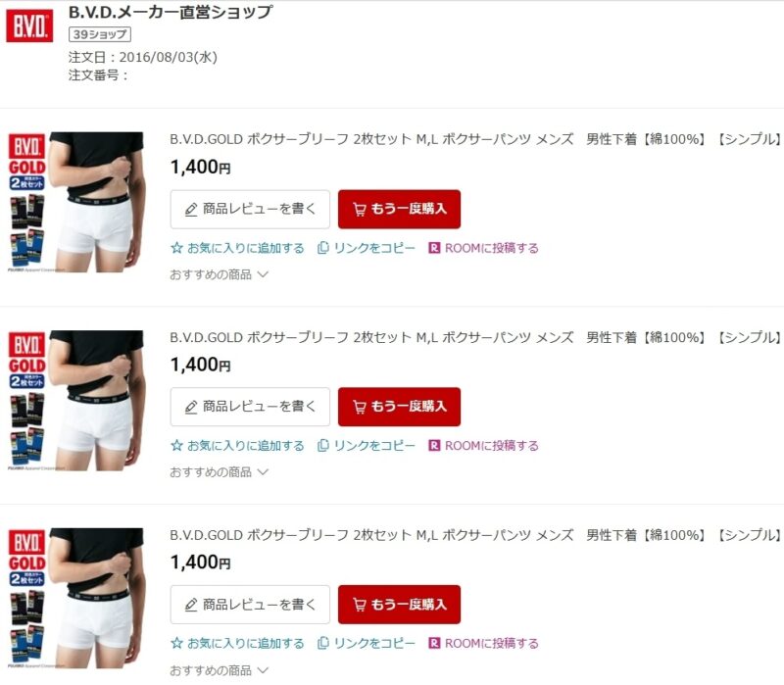Click the B.V.D. shop logo icon
Image resolution: width=784 pixels, height=685 pixels.
[x=29, y=25]
